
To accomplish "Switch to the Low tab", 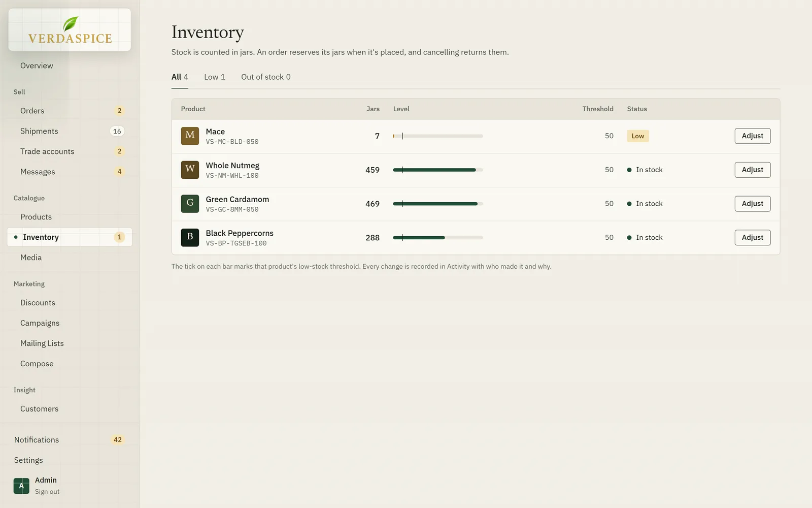I will click(215, 77).
